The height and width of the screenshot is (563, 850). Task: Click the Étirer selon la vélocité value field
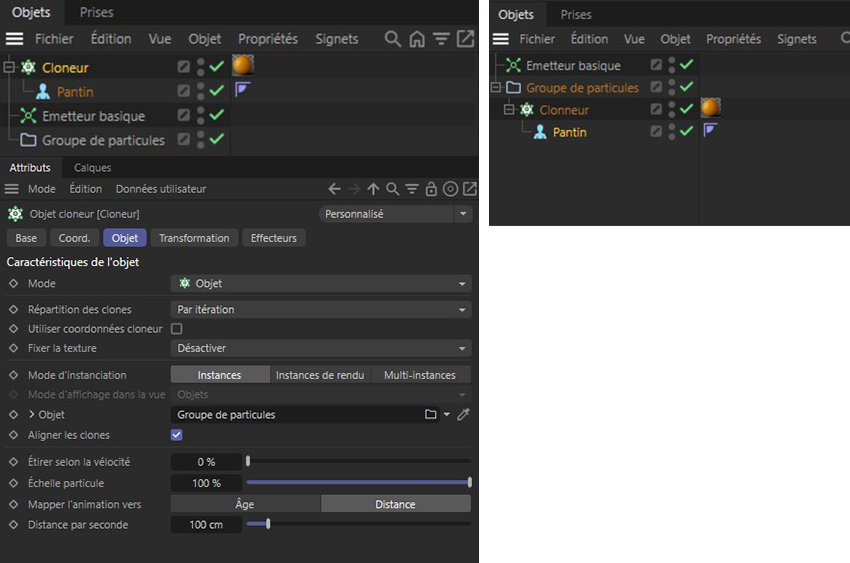click(207, 462)
